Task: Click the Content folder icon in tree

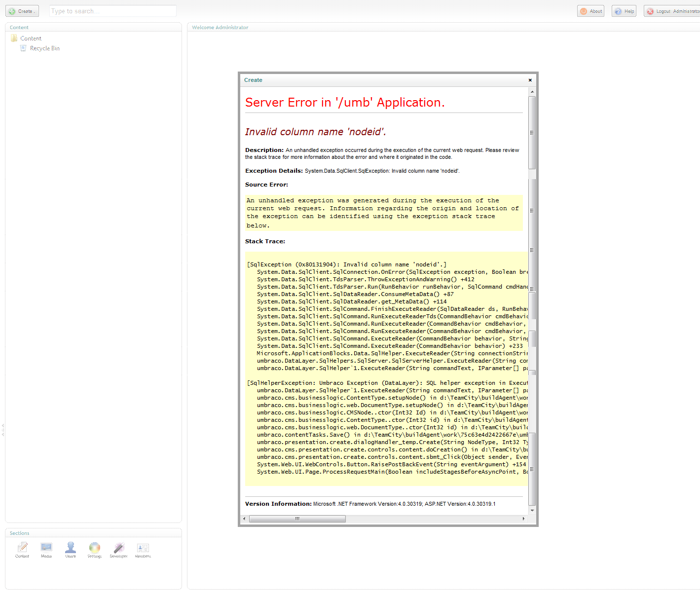Action: tap(14, 38)
